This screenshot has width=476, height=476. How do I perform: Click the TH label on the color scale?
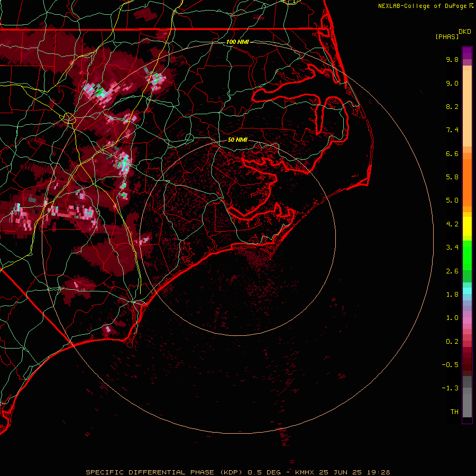click(x=454, y=412)
